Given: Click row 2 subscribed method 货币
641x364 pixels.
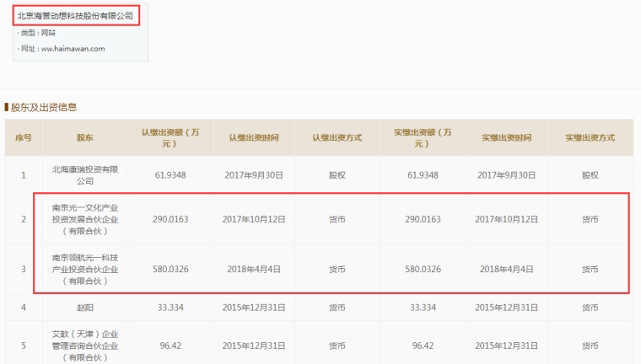Looking at the screenshot, I should (x=337, y=219).
